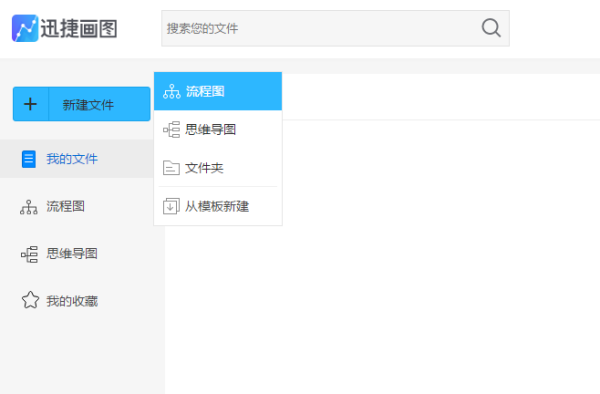Viewport: 600px width, 394px height.
Task: Click the star icon beside 我的收藏
Action: [30, 300]
